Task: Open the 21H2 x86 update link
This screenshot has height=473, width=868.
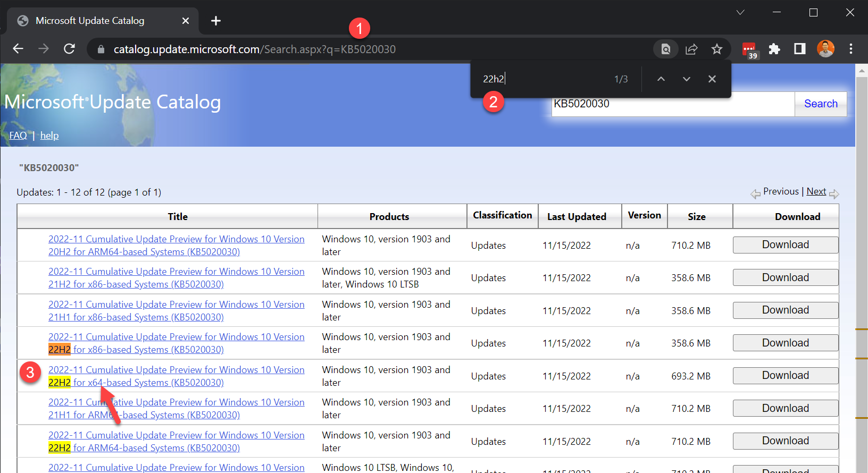Action: click(177, 278)
